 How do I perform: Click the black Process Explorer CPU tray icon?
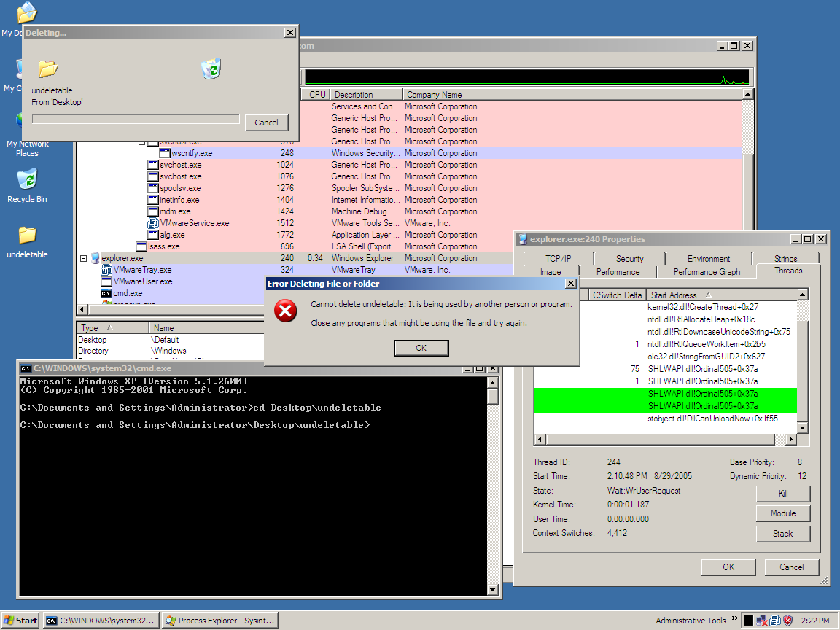(x=748, y=621)
